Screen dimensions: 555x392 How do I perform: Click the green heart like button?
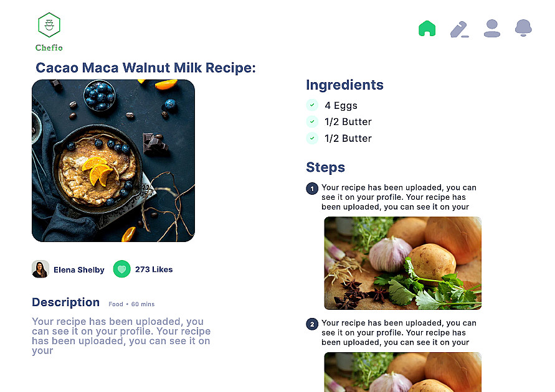[x=121, y=269]
